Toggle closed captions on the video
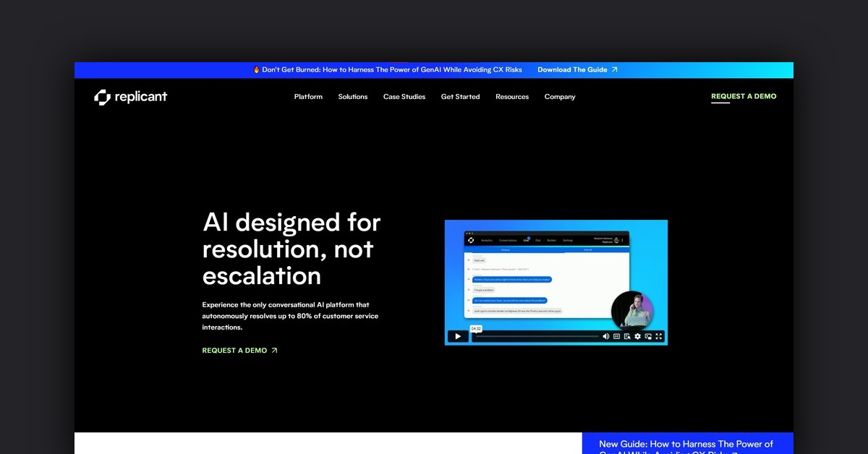This screenshot has height=454, width=868. (616, 336)
